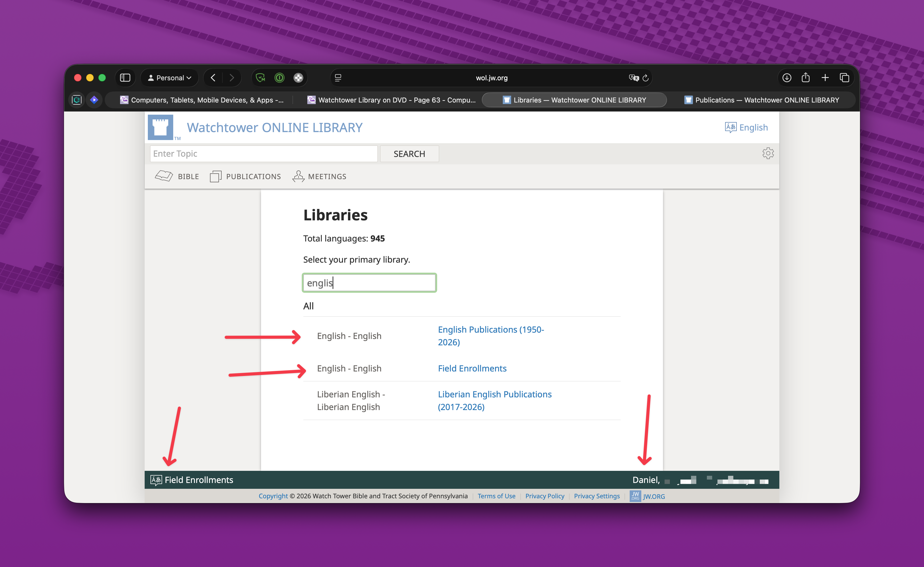Click the new tab plus icon
The height and width of the screenshot is (567, 924).
[x=825, y=78]
